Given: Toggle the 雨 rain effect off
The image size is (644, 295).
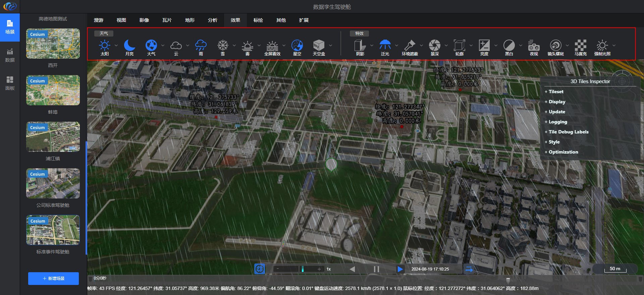Looking at the screenshot, I should point(201,46).
